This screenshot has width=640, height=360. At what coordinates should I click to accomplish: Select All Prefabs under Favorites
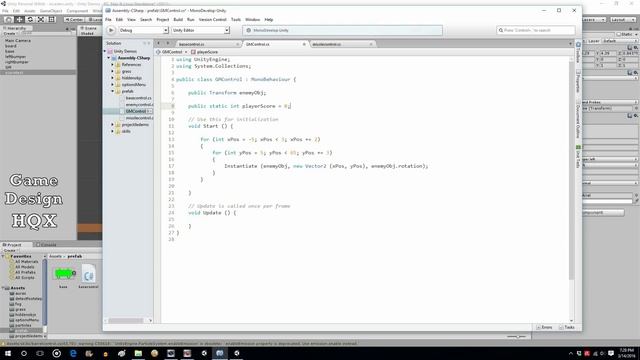[25, 272]
